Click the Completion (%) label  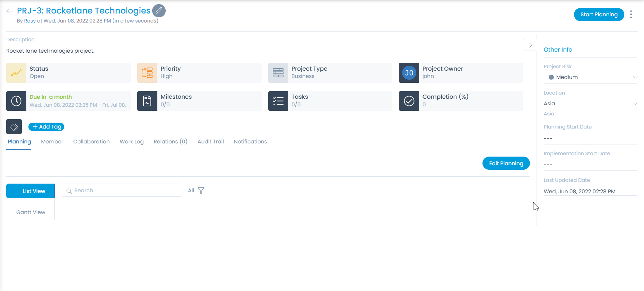click(445, 97)
